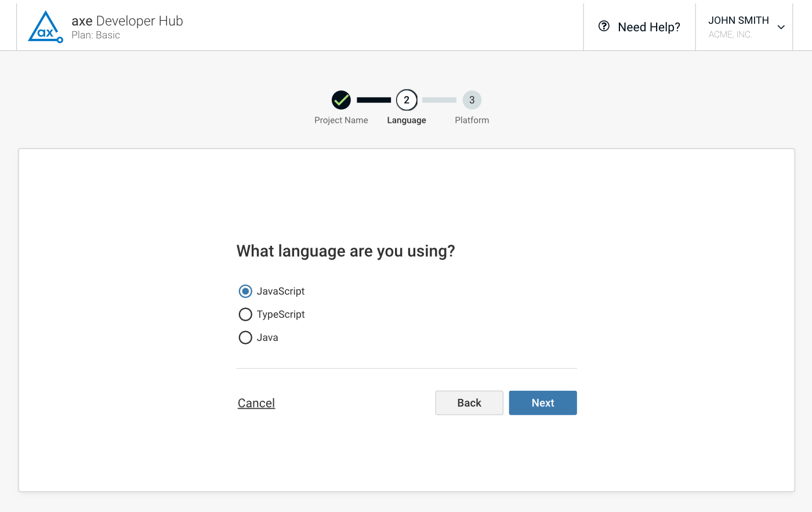Select the TypeScript radio button

click(x=245, y=314)
